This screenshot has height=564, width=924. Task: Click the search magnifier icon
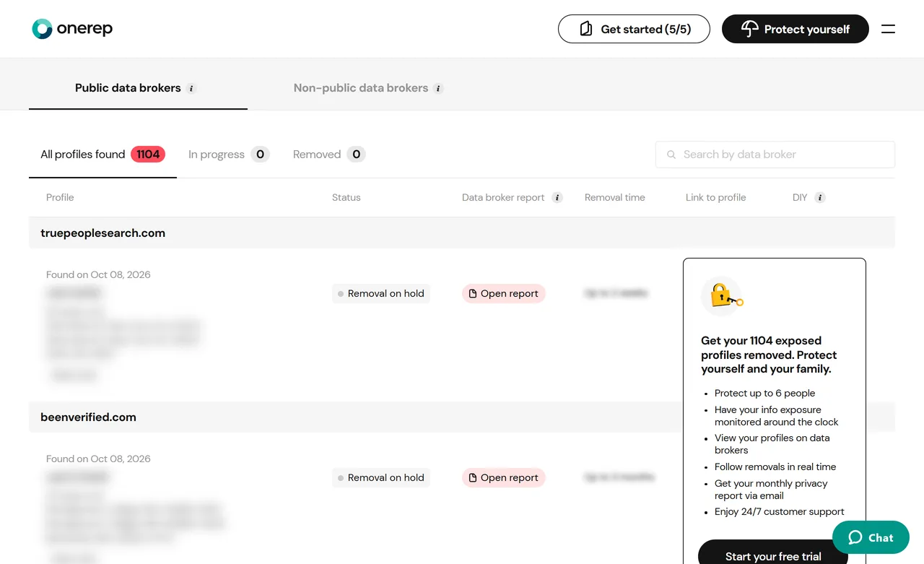pos(671,155)
